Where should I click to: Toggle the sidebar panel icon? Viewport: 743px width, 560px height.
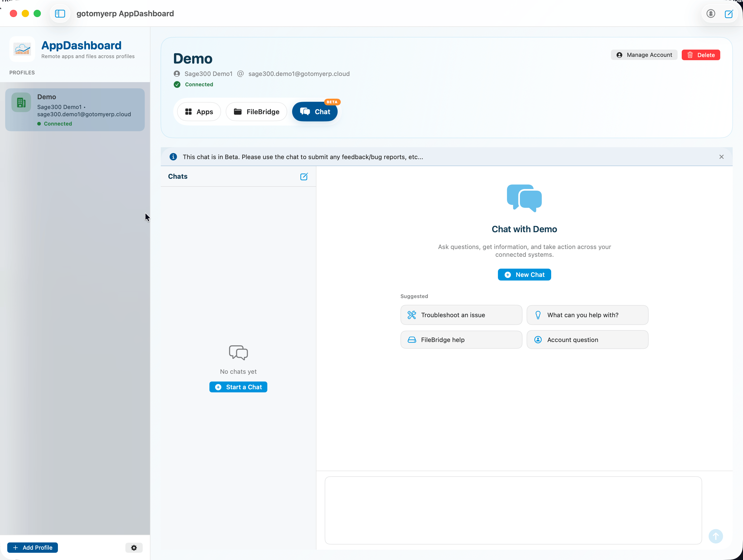pos(60,14)
